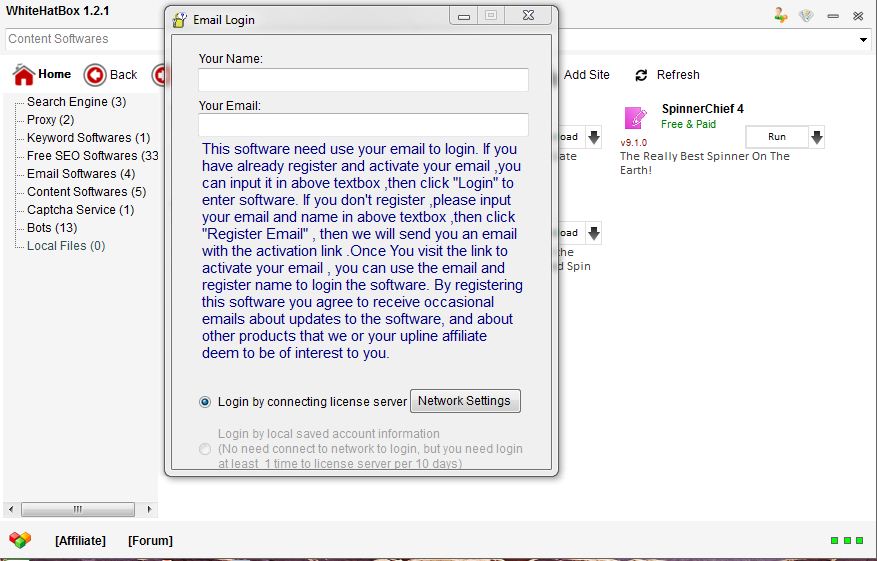This screenshot has height=561, width=877.
Task: Click the red Back arrow icon
Action: pyautogui.click(x=95, y=75)
